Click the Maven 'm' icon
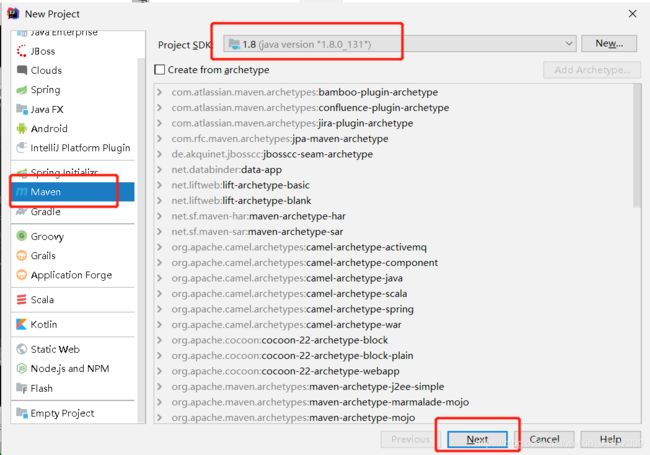The image size is (650, 455). [22, 192]
